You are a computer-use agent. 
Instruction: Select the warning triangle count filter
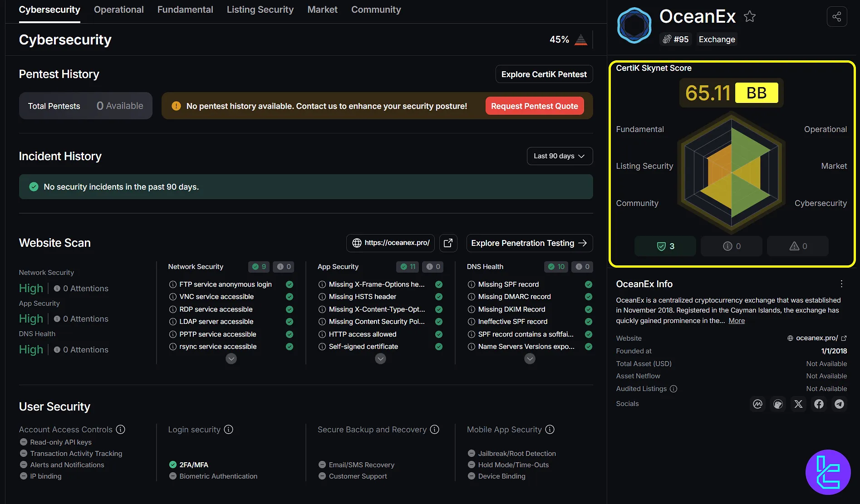797,246
